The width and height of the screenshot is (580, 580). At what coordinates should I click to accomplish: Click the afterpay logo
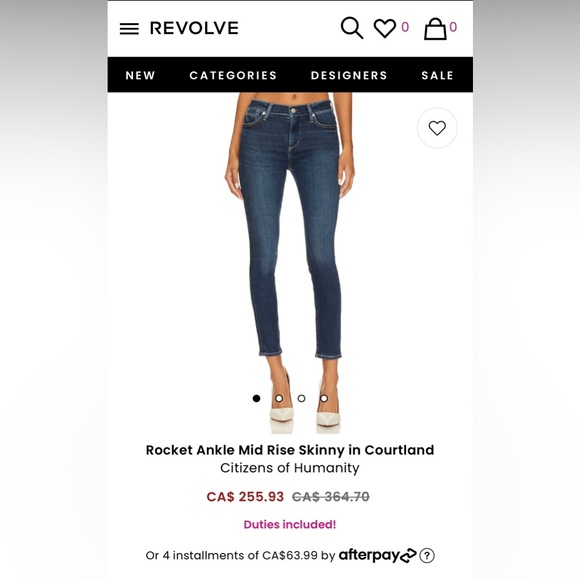[x=378, y=555]
